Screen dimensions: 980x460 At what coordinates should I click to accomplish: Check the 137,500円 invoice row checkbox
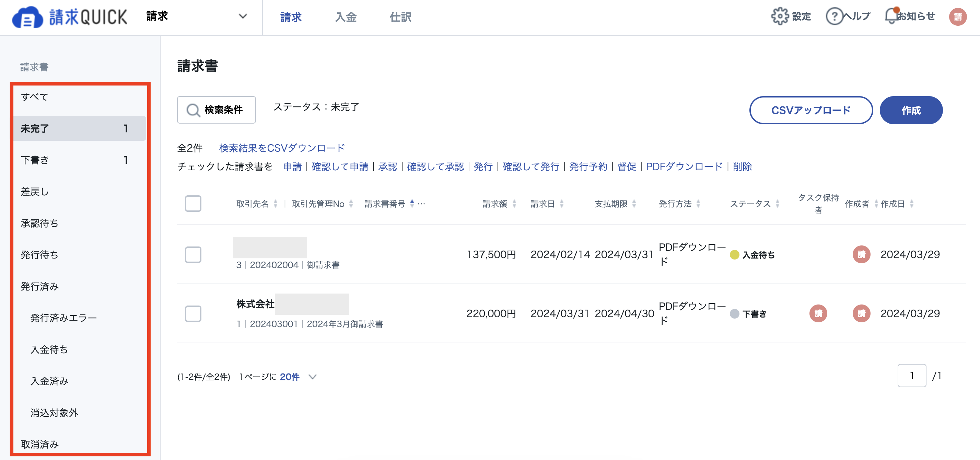pos(193,254)
